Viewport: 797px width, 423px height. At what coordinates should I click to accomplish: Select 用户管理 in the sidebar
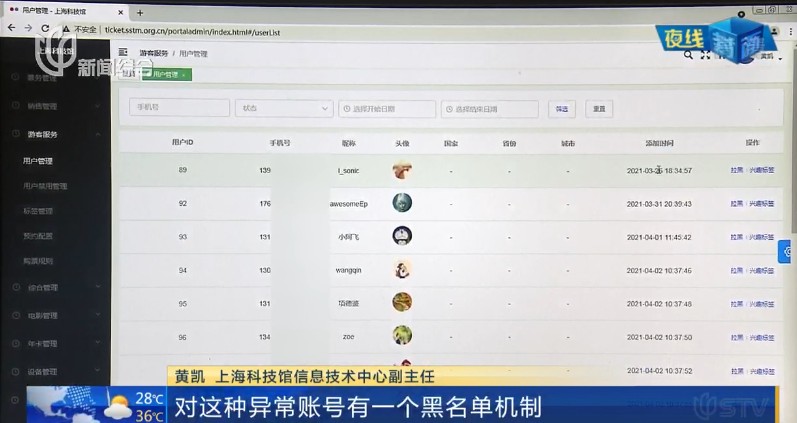pyautogui.click(x=38, y=161)
